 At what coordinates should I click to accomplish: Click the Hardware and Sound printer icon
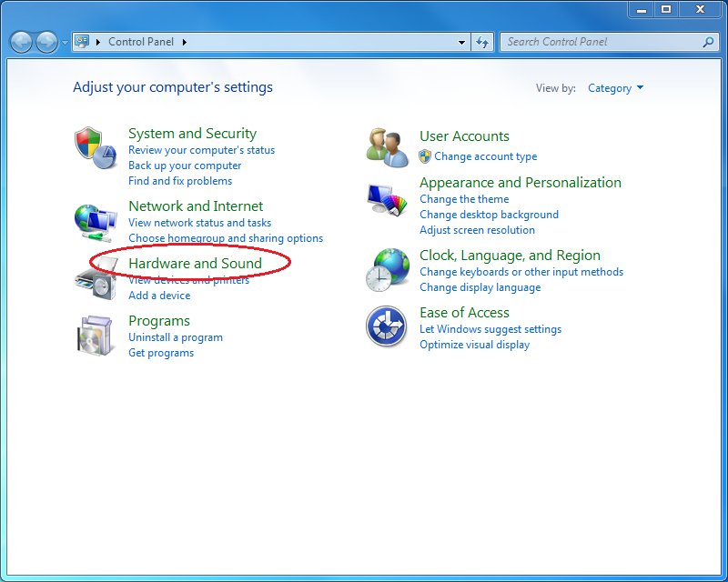pos(96,281)
